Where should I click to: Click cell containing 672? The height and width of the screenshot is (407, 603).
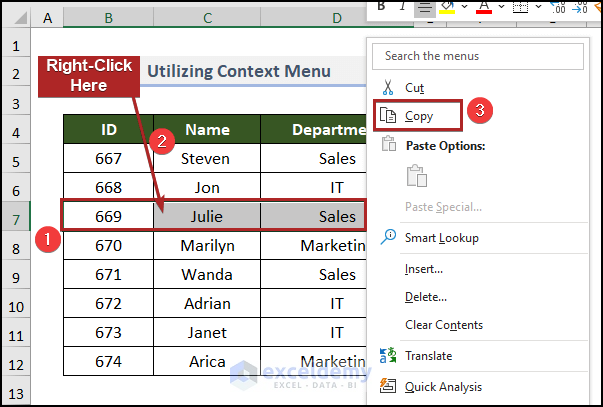coord(108,304)
